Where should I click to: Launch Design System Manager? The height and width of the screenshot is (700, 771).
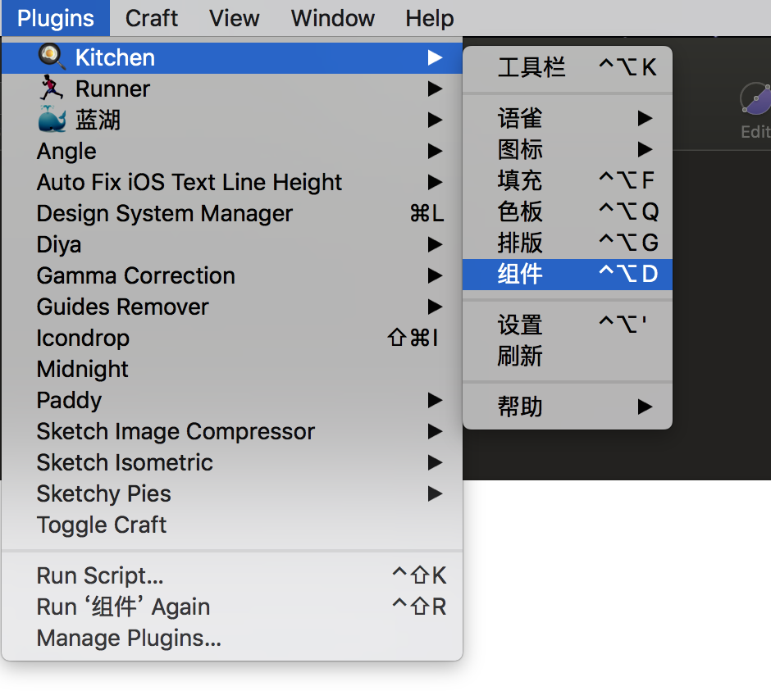point(164,213)
